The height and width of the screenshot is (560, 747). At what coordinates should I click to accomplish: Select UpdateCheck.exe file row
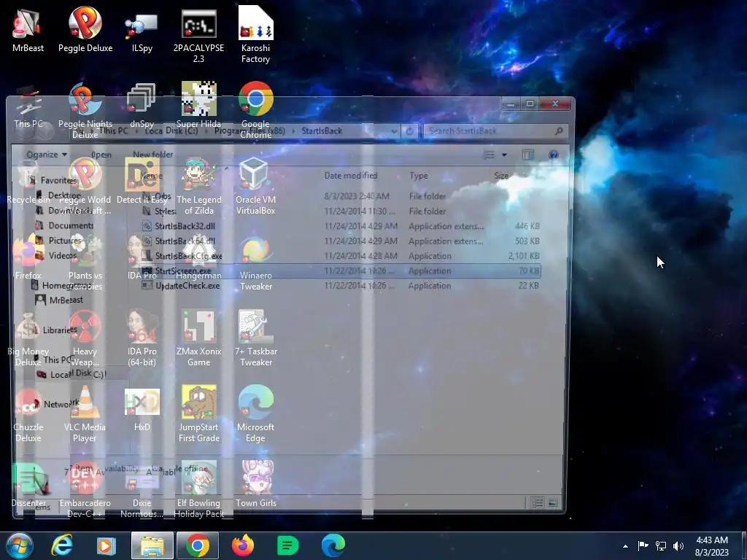coord(341,286)
